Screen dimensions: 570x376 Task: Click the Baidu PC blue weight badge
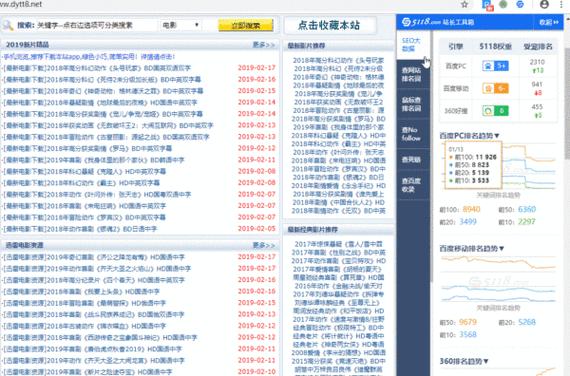[x=495, y=66]
